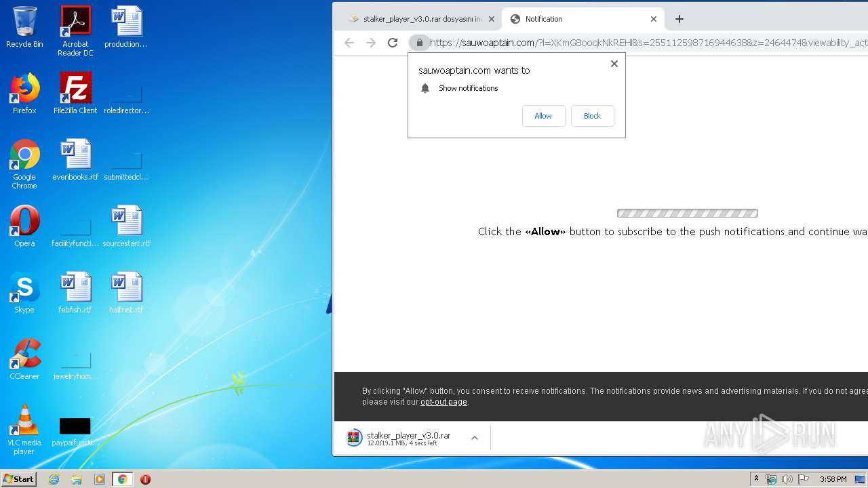Launch Acrobat Reader DC from desktop
Image resolution: width=868 pixels, height=488 pixels.
point(75,31)
